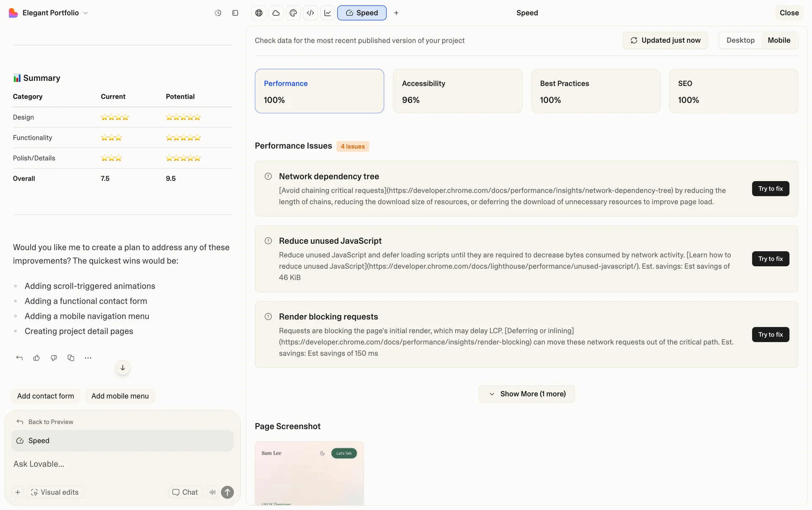Expand Show More (1 more) issues

(x=527, y=394)
